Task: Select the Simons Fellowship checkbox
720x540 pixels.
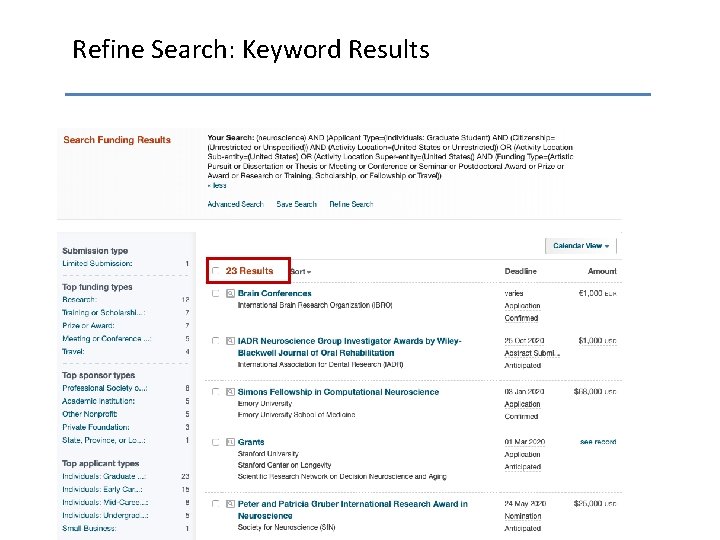Action: [x=215, y=392]
